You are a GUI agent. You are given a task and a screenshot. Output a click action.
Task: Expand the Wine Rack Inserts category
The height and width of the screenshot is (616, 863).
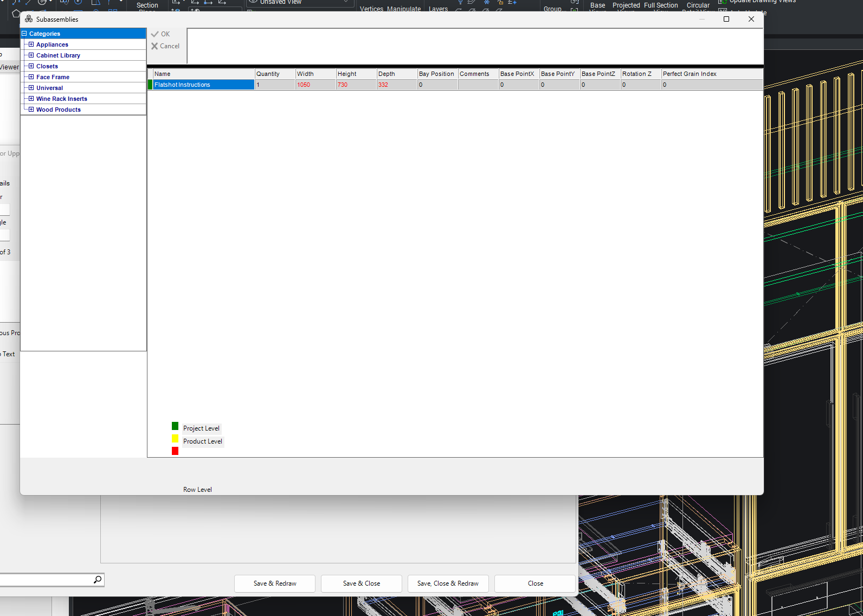point(31,99)
